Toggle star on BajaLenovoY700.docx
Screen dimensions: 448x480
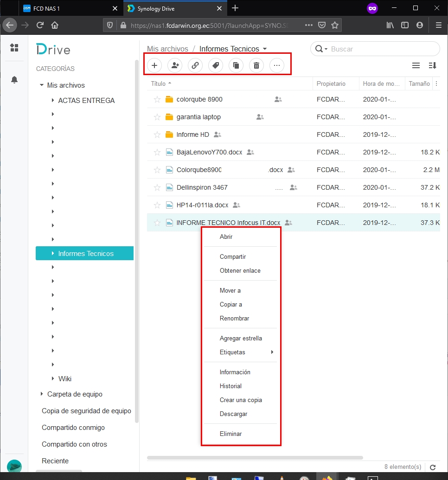pyautogui.click(x=157, y=152)
